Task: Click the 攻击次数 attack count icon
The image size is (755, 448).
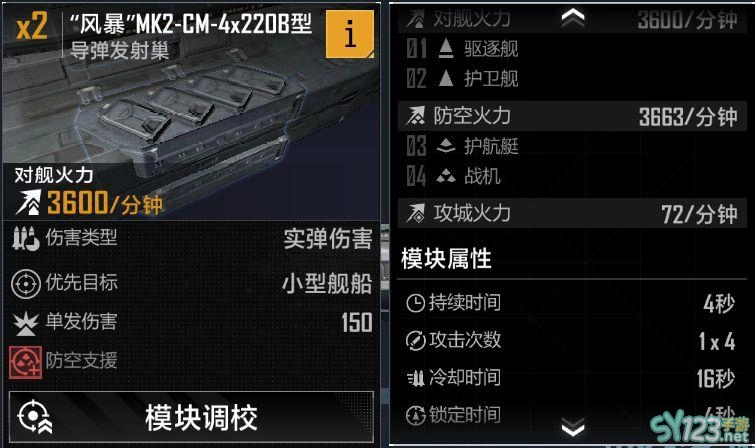Action: 415,341
